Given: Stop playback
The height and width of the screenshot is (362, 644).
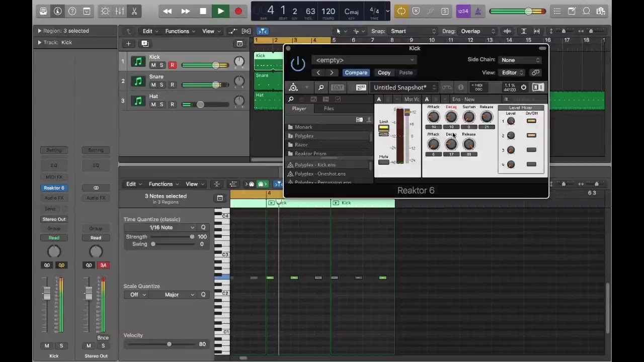Looking at the screenshot, I should [x=203, y=11].
